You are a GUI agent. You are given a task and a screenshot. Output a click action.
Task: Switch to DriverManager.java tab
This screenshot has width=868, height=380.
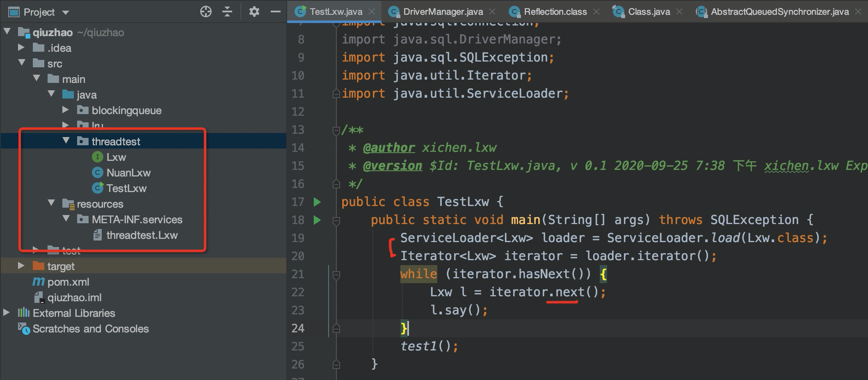tap(443, 11)
